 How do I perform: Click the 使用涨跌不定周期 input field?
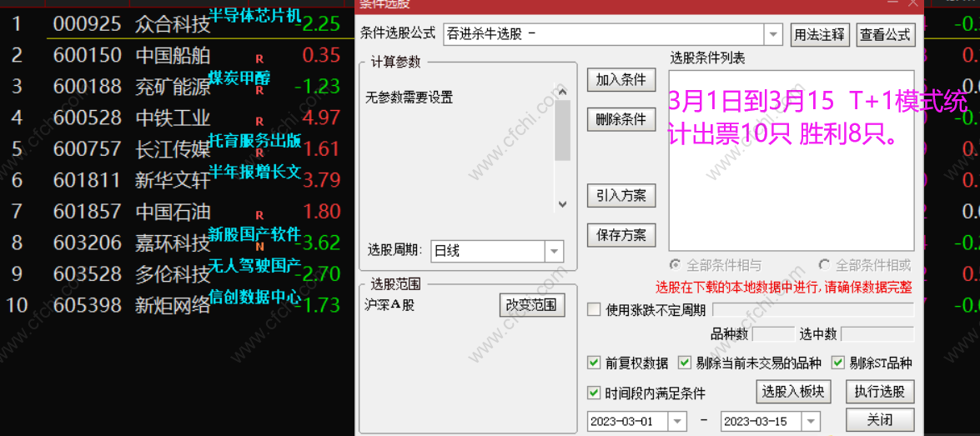tap(813, 310)
